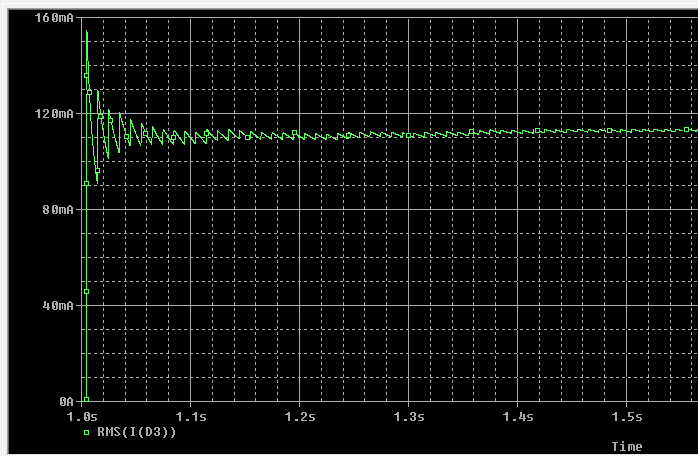698x456 pixels.
Task: Click the trace data marker near 45mA
Action: tap(86, 292)
